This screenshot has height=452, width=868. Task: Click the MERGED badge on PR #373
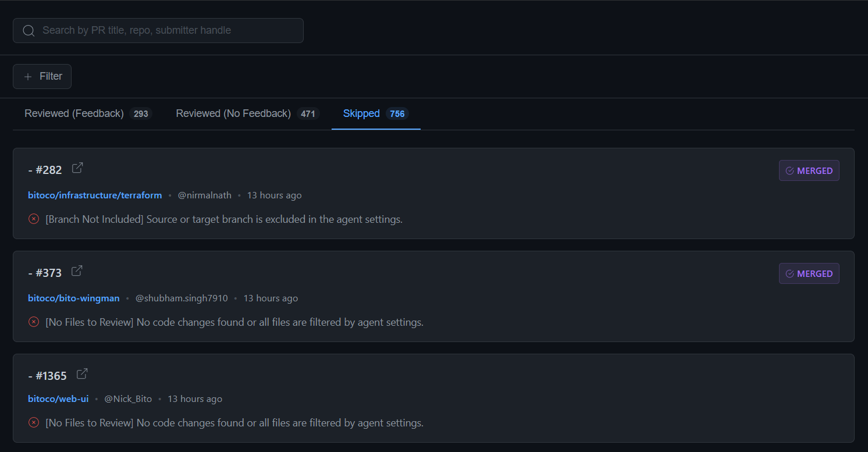(x=809, y=273)
